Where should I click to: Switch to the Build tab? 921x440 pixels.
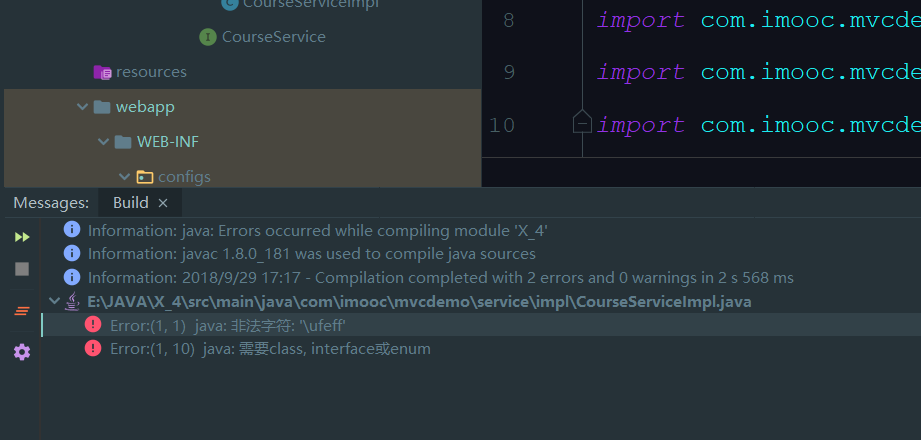pos(130,203)
